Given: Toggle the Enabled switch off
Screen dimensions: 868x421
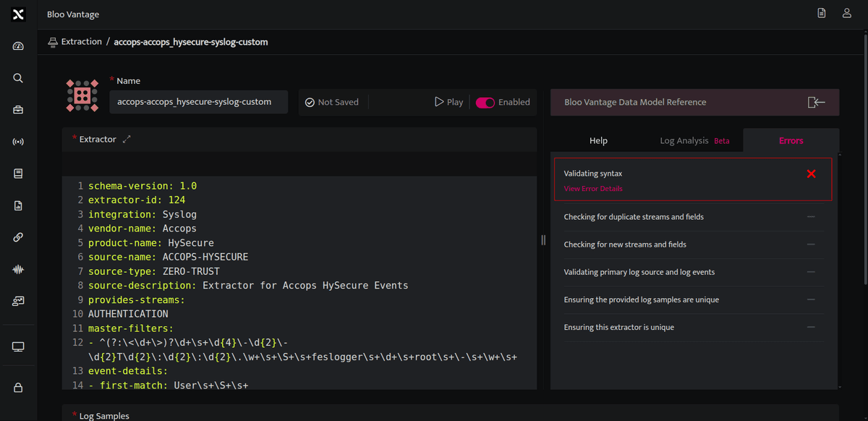Looking at the screenshot, I should (x=485, y=103).
